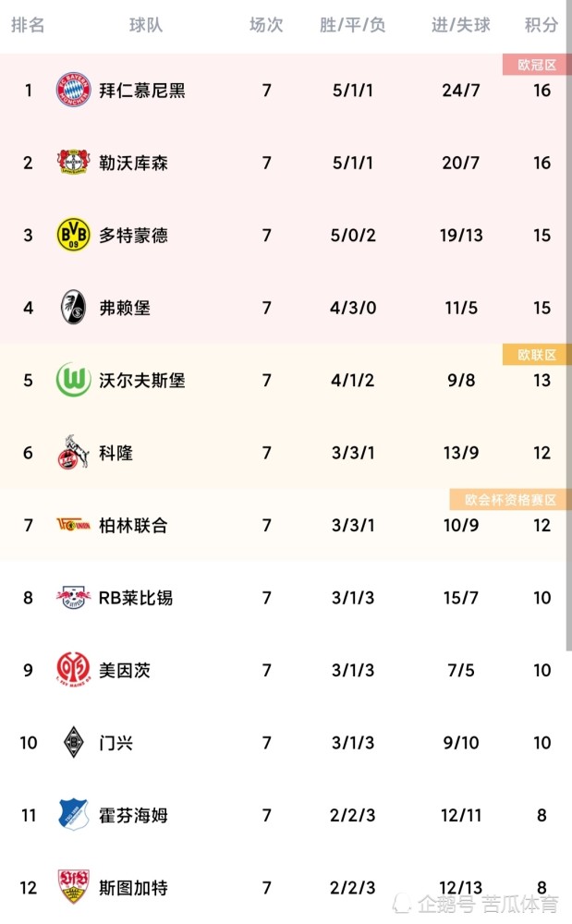
Task: Open team name 拜仁慕尼黑
Action: pyautogui.click(x=142, y=91)
